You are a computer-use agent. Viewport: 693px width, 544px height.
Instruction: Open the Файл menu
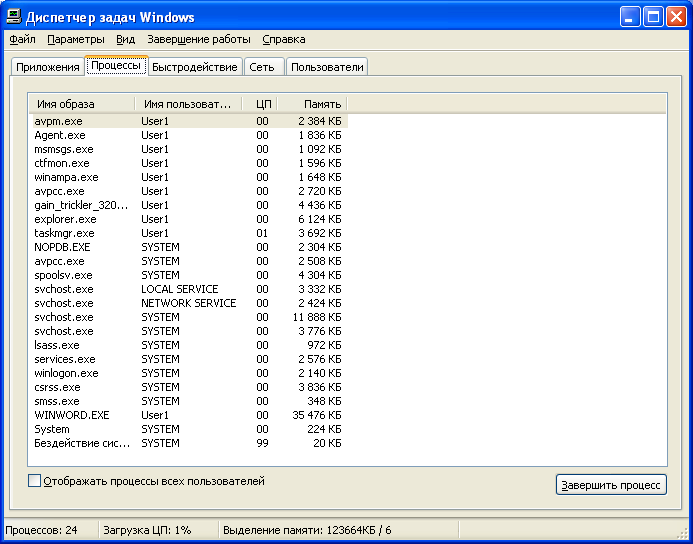pyautogui.click(x=23, y=39)
